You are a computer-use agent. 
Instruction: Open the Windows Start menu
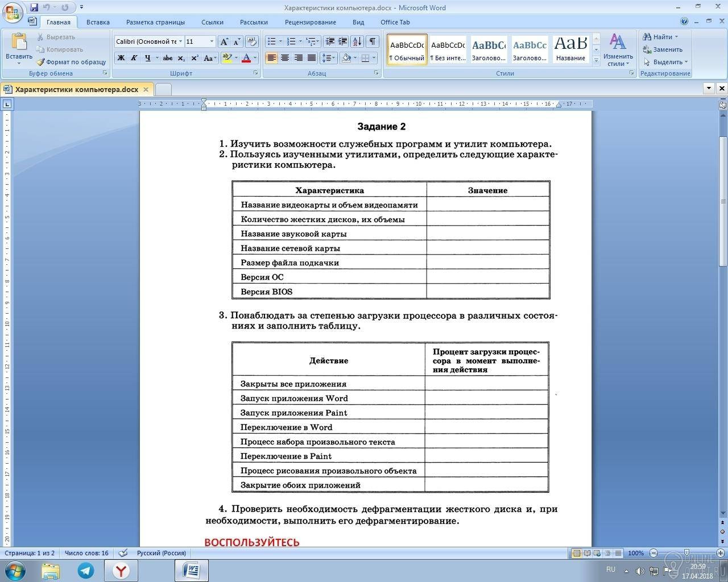coord(15,571)
